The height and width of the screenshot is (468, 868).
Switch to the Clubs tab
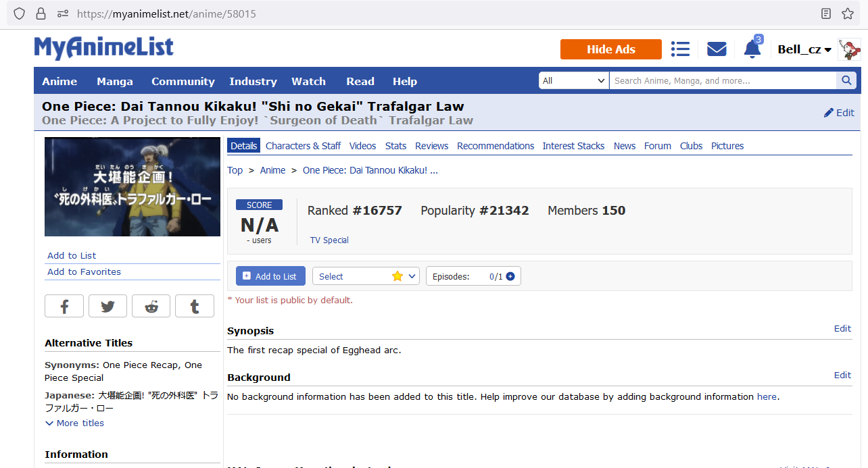coord(691,146)
